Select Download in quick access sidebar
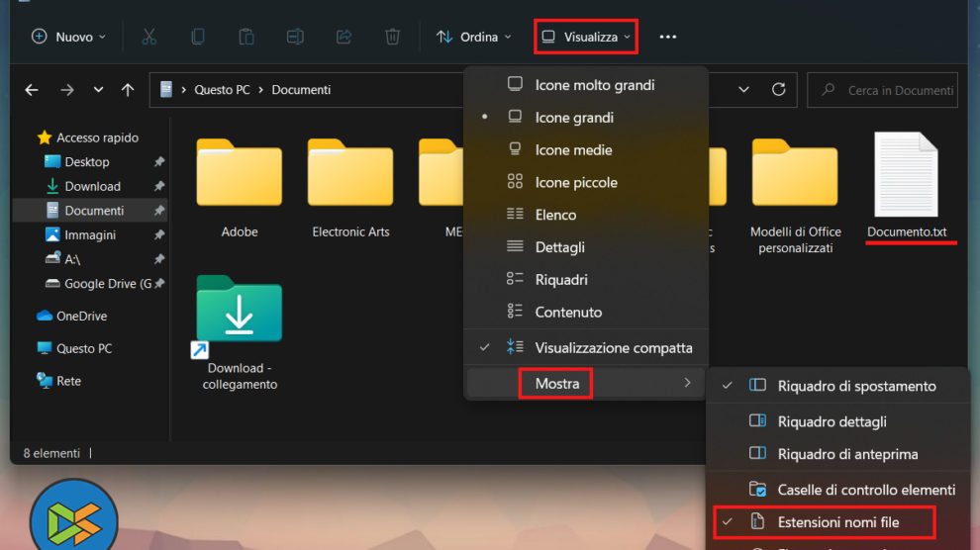 click(92, 186)
